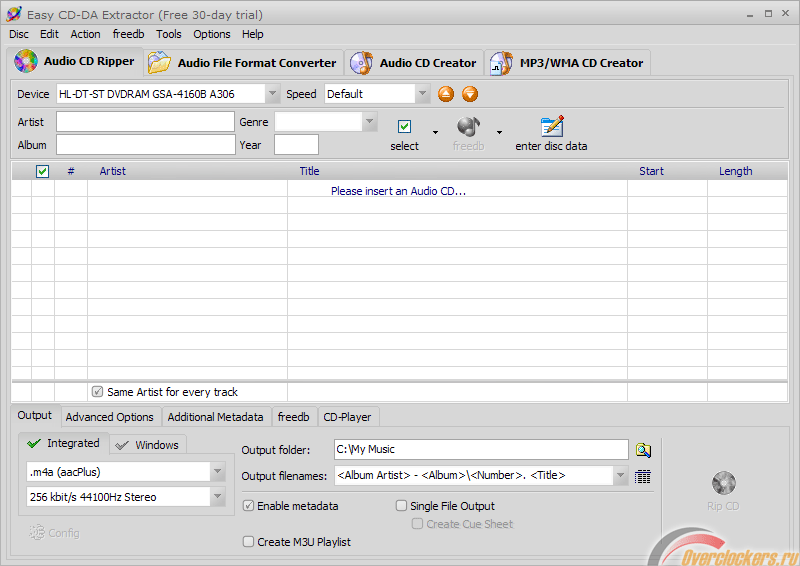800x566 pixels.
Task: Switch to MP3/WMA CD Creator tab
Action: click(x=567, y=63)
